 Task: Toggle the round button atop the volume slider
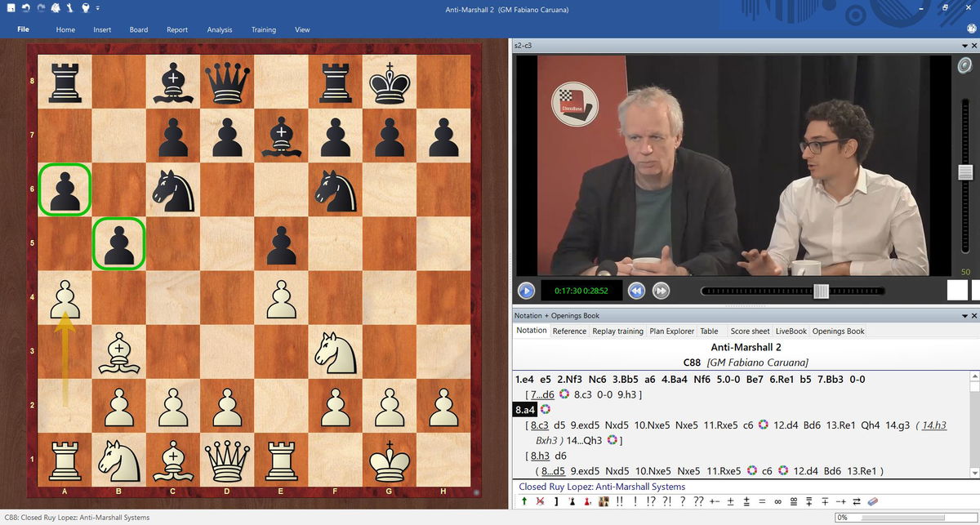[x=965, y=66]
